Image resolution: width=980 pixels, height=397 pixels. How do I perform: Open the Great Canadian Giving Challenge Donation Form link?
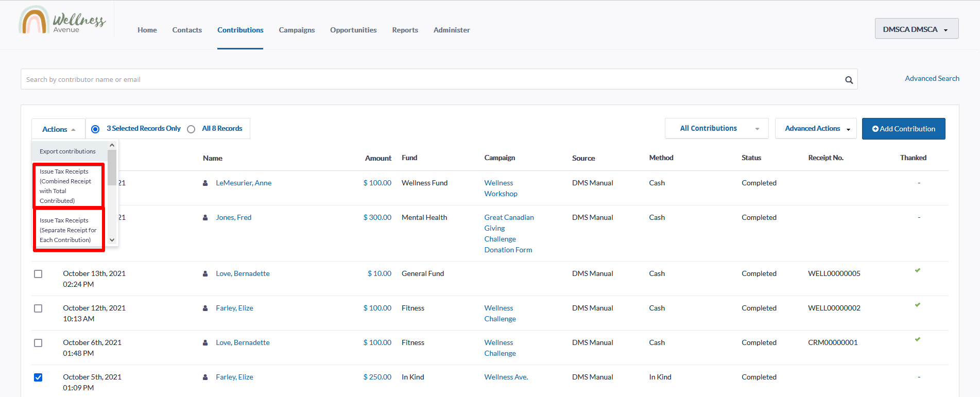tap(509, 234)
